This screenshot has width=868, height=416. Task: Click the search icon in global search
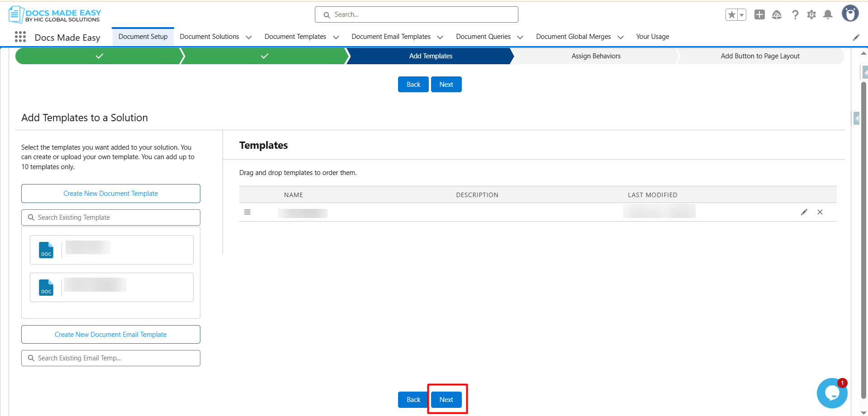(x=327, y=15)
